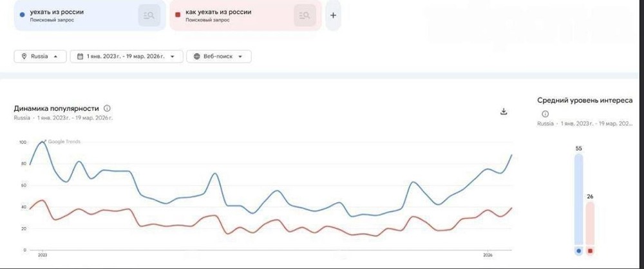
Task: Click blue color dot in first term chip
Action: pos(23,12)
